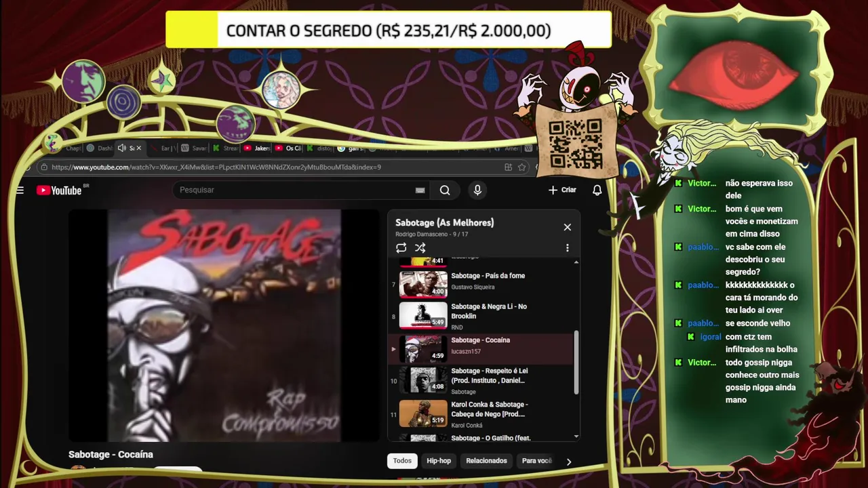Click the magnifier search button
The image size is (868, 488).
click(445, 190)
